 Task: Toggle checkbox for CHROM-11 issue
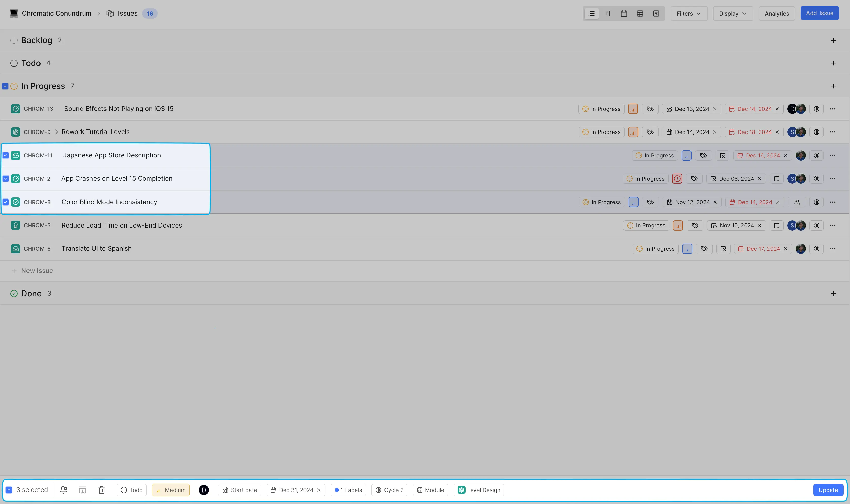click(5, 155)
